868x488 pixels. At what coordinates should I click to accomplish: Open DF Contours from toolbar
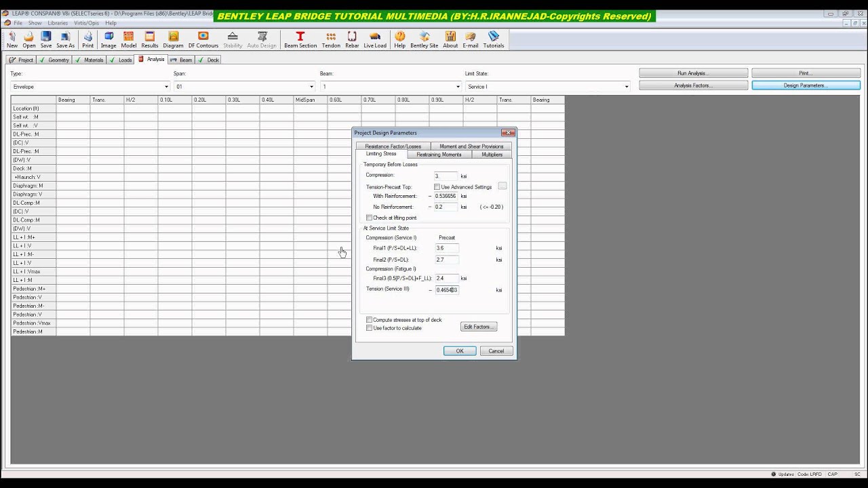click(203, 40)
